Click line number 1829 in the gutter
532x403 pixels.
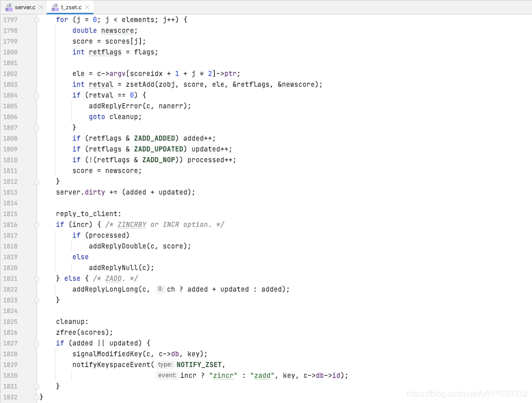[10, 364]
